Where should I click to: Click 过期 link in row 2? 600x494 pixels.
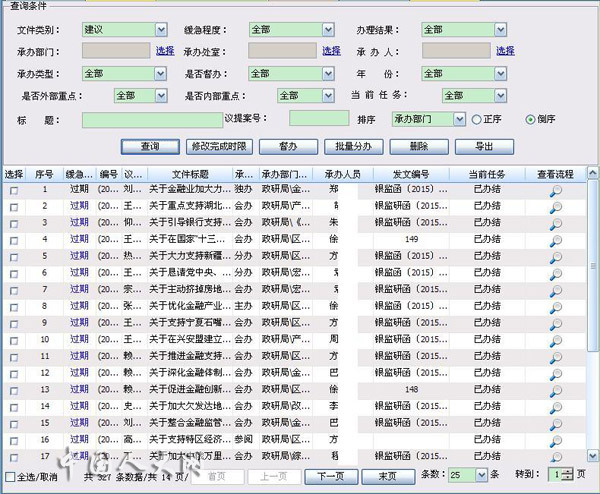click(x=79, y=206)
